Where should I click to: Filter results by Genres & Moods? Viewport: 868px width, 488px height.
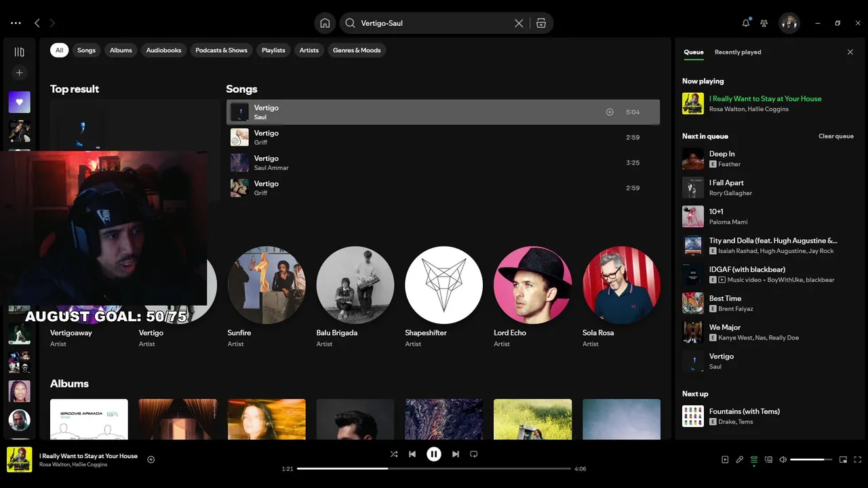point(357,50)
